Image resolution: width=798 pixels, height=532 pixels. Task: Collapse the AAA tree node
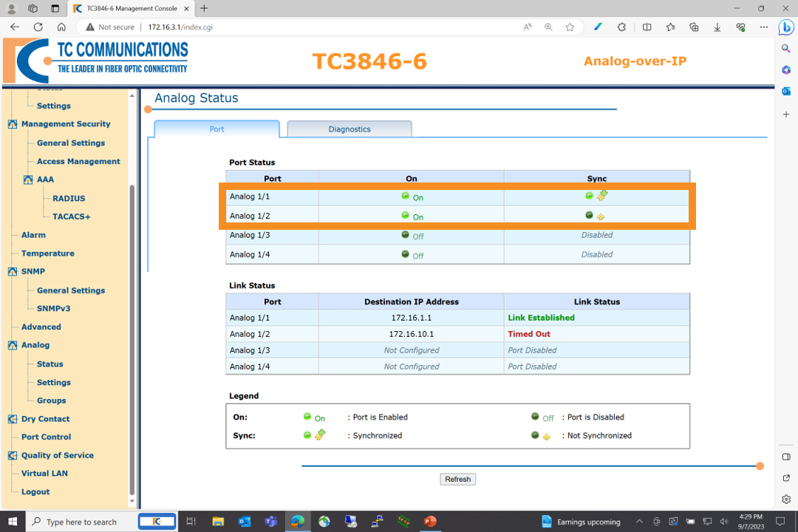(28, 180)
